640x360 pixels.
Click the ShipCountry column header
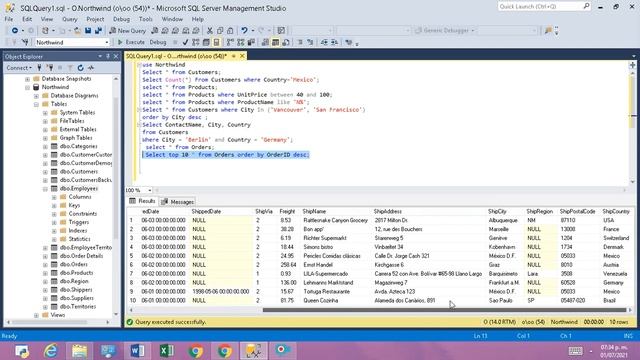tap(616, 211)
